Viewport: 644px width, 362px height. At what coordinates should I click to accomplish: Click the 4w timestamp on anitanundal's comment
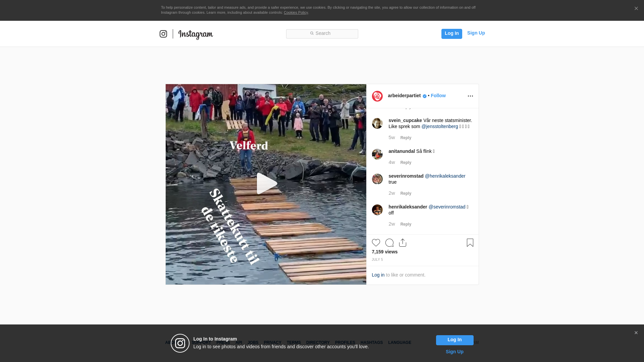[x=392, y=162]
